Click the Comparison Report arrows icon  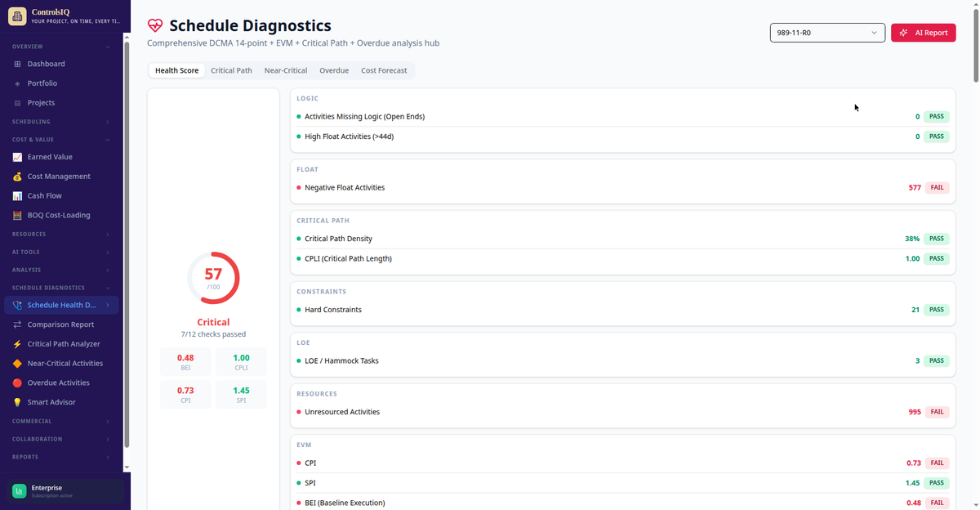coord(17,324)
